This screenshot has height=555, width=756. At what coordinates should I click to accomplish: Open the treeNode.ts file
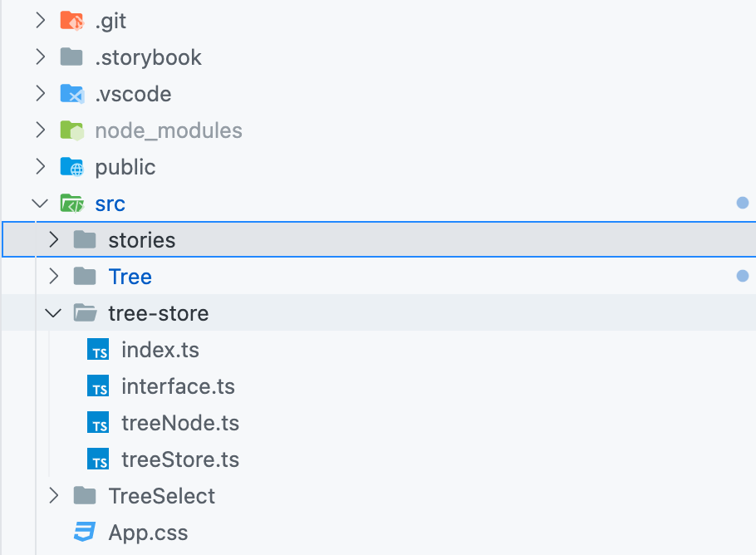click(179, 423)
